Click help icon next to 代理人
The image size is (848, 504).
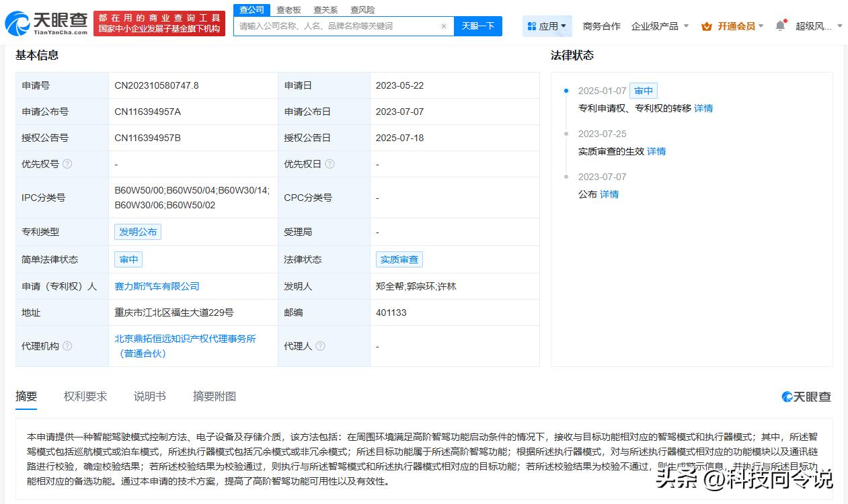320,346
